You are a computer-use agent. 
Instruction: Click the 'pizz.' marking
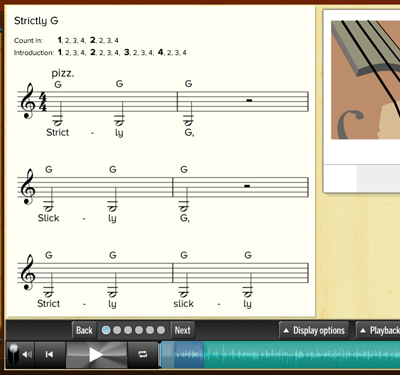[x=63, y=73]
